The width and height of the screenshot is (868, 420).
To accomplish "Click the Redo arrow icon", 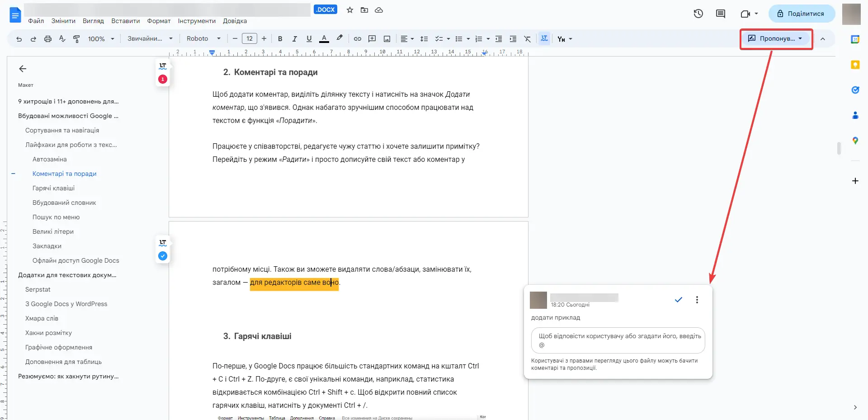I will (x=33, y=39).
